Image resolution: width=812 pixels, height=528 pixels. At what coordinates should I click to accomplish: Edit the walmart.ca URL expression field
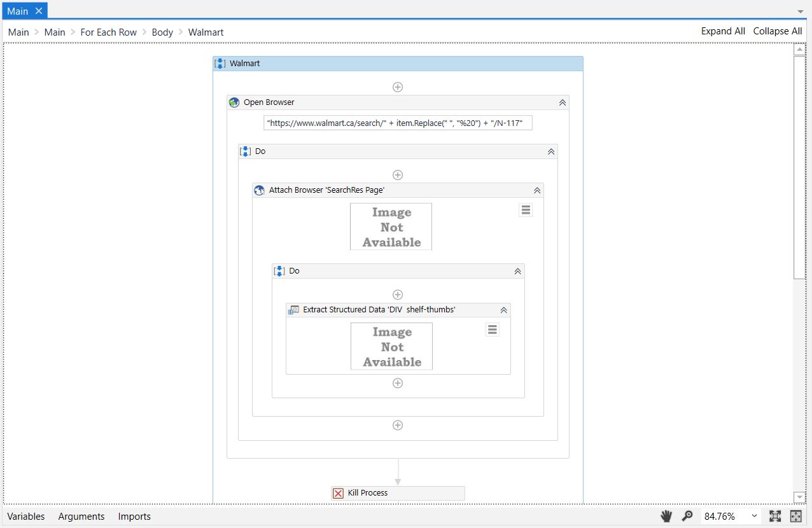pos(398,123)
